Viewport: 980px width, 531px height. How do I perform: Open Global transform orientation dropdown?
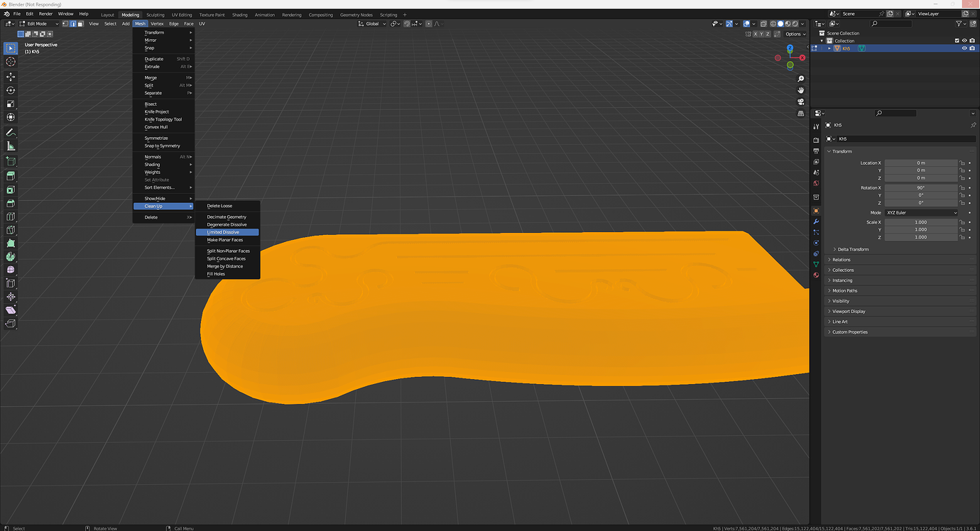coord(373,23)
